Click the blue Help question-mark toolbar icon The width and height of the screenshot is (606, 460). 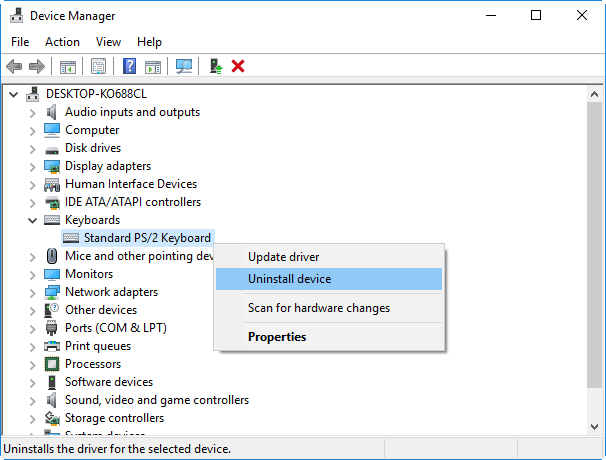coord(129,66)
